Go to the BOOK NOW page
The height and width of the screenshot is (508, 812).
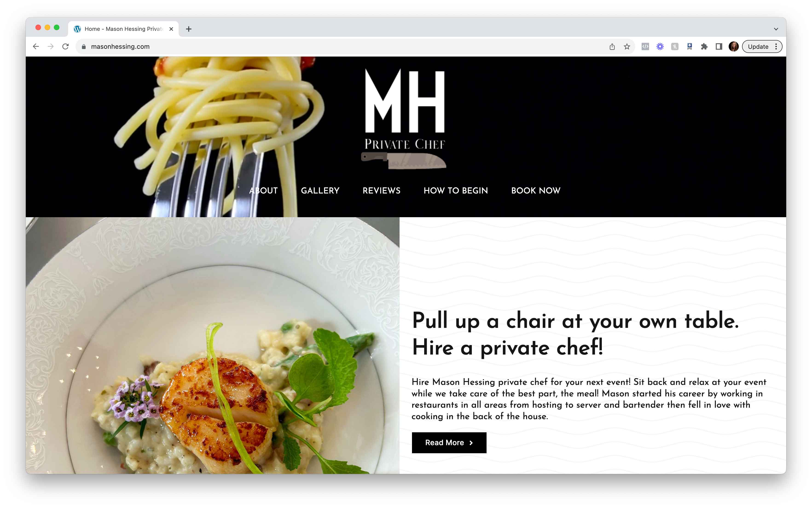[x=536, y=190]
